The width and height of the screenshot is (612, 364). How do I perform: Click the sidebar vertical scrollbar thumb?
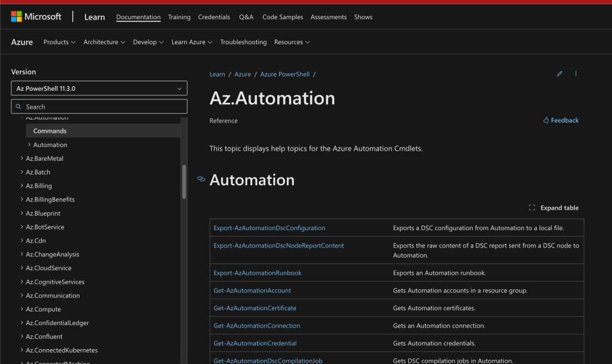point(184,182)
